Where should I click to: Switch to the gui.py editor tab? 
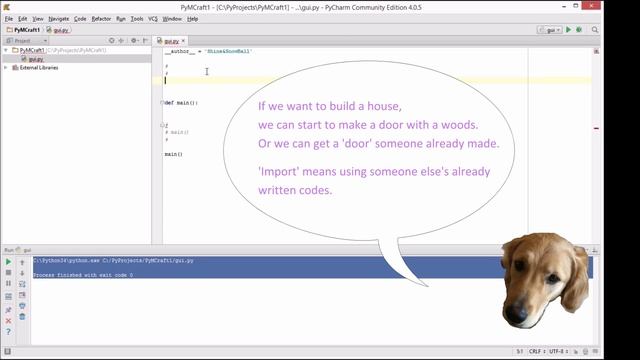pos(171,41)
